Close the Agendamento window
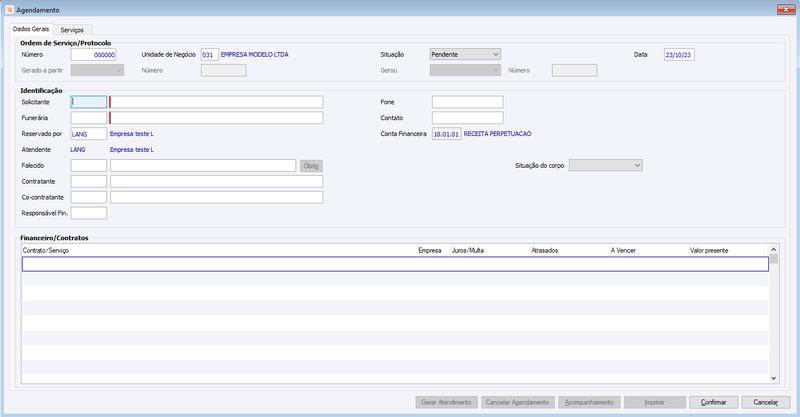This screenshot has height=417, width=800. point(784,10)
